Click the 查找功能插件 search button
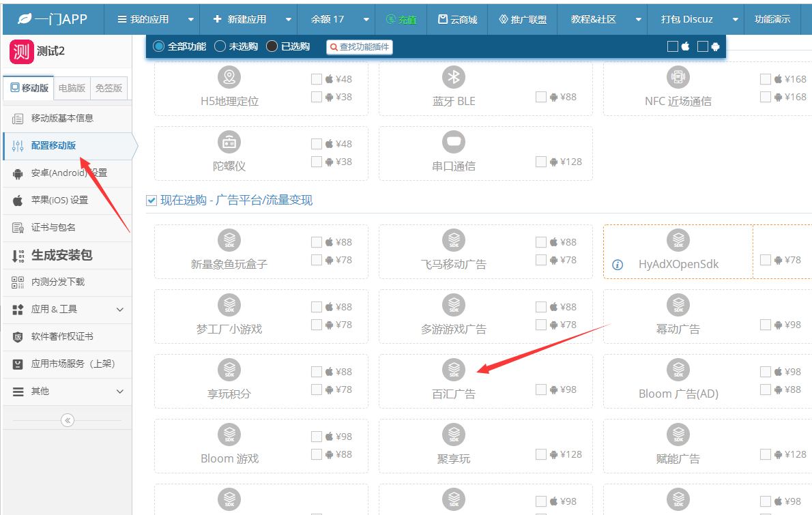This screenshot has height=515, width=812. pyautogui.click(x=360, y=47)
